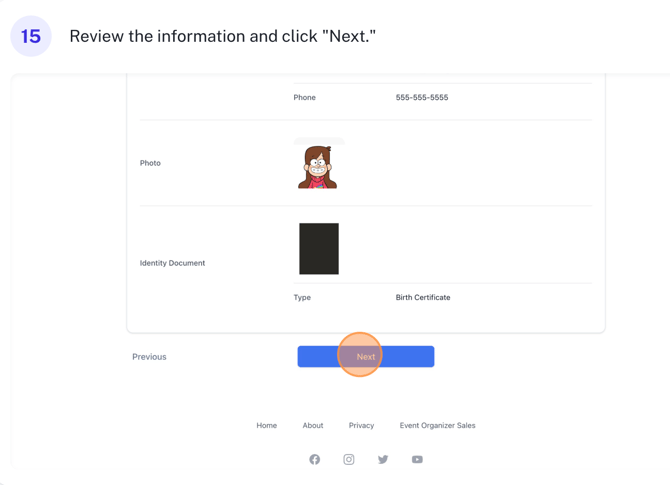The height and width of the screenshot is (485, 670).
Task: Click the Birth Certificate type value
Action: (x=423, y=298)
